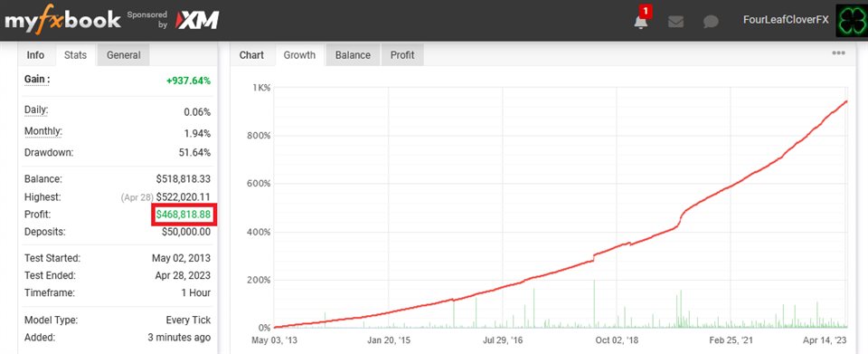Screen dimensions: 868x354
Task: Click the FourLeafCloverFX username
Action: tap(786, 21)
